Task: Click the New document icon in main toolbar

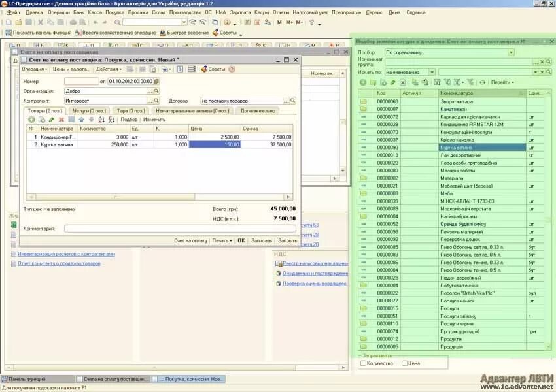Action: [x=9, y=22]
